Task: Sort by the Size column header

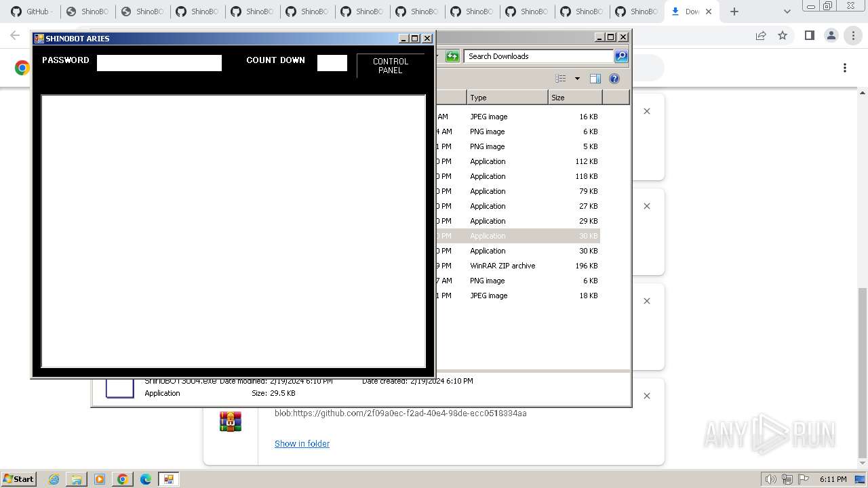Action: [x=575, y=98]
